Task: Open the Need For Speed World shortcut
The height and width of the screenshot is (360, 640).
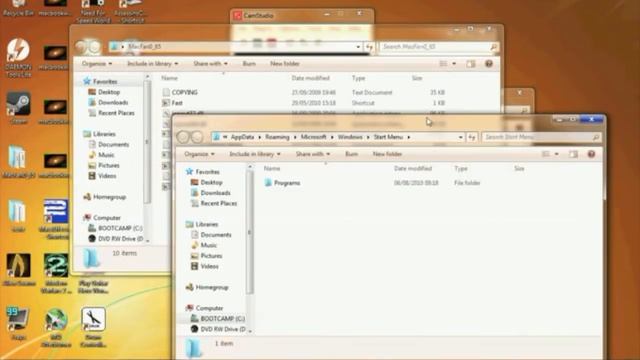Action: click(93, 11)
